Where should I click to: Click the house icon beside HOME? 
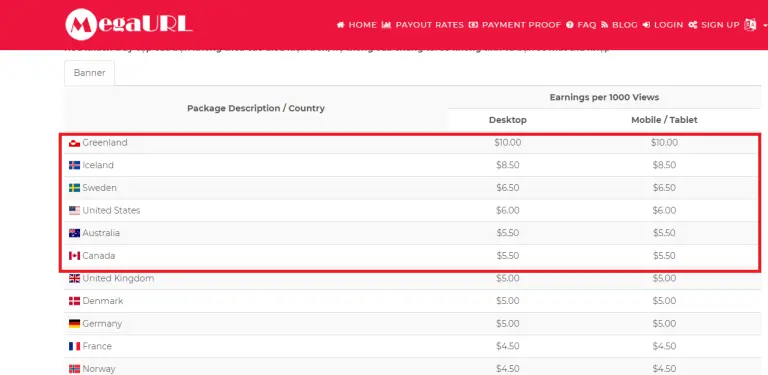click(341, 25)
